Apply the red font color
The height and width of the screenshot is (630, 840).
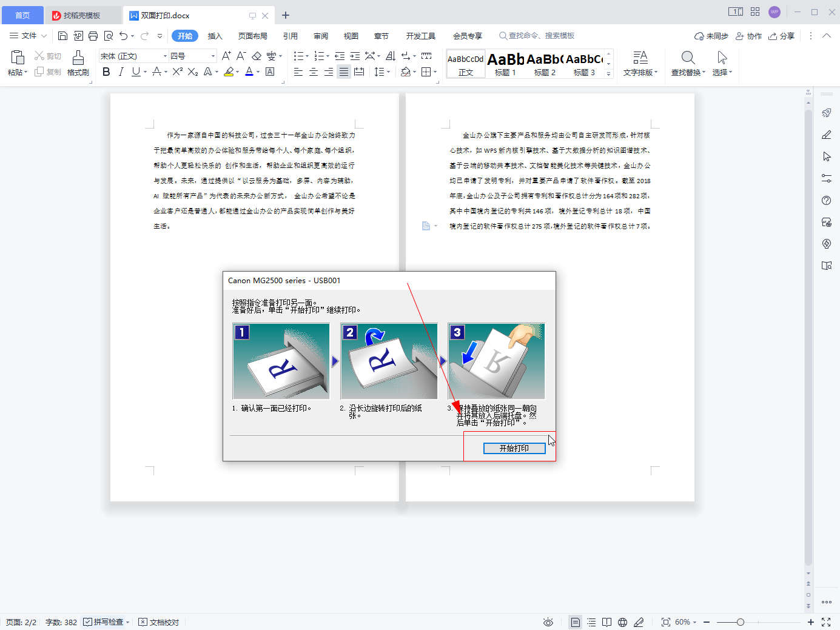249,72
